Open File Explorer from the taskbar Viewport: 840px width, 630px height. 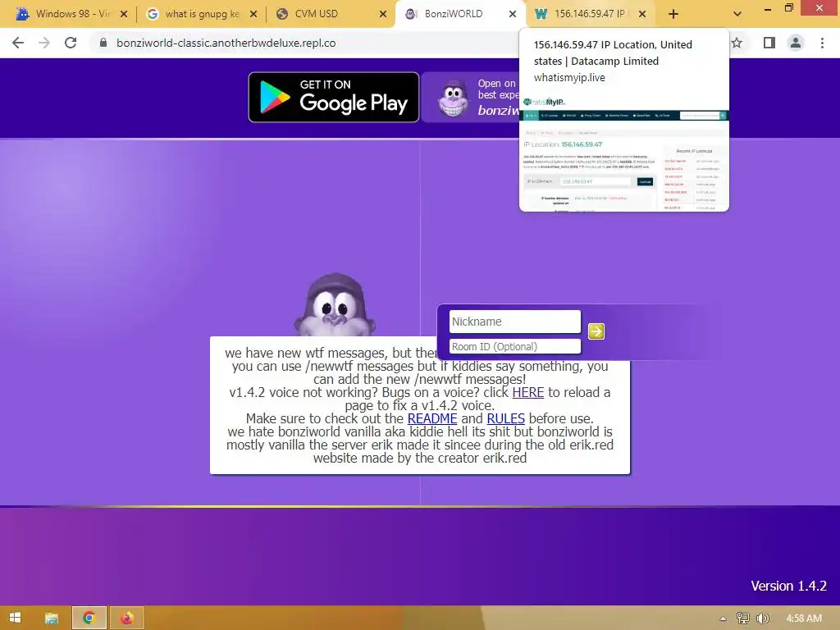coord(52,619)
